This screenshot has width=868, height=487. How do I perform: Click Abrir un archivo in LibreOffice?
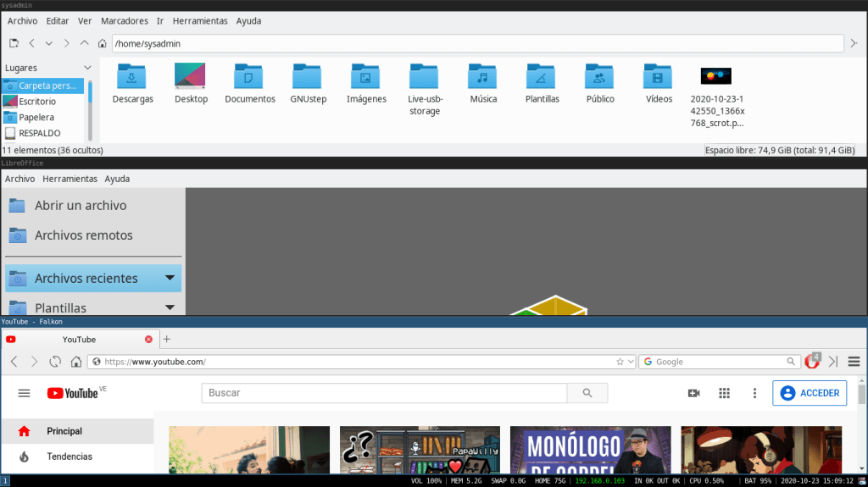80,205
